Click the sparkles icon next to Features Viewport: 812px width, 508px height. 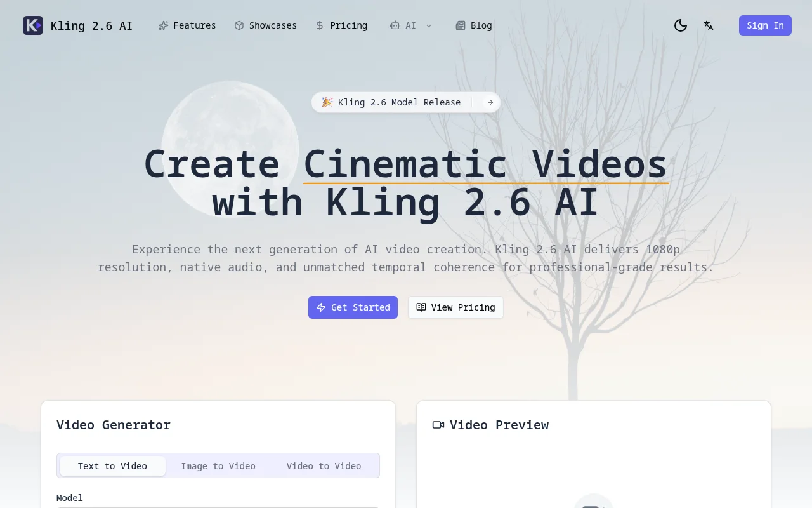(164, 25)
